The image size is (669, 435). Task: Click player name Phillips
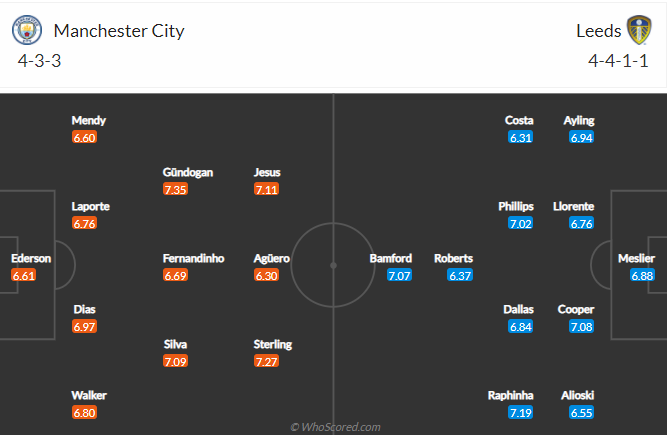click(516, 206)
